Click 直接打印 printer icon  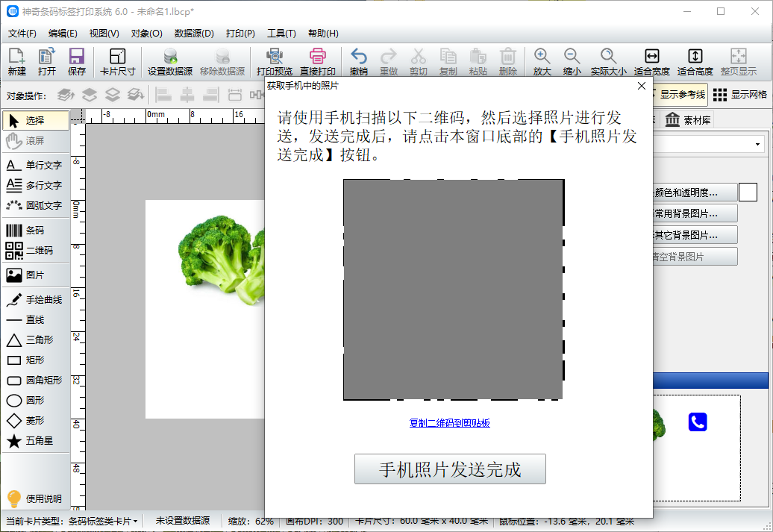click(x=318, y=62)
